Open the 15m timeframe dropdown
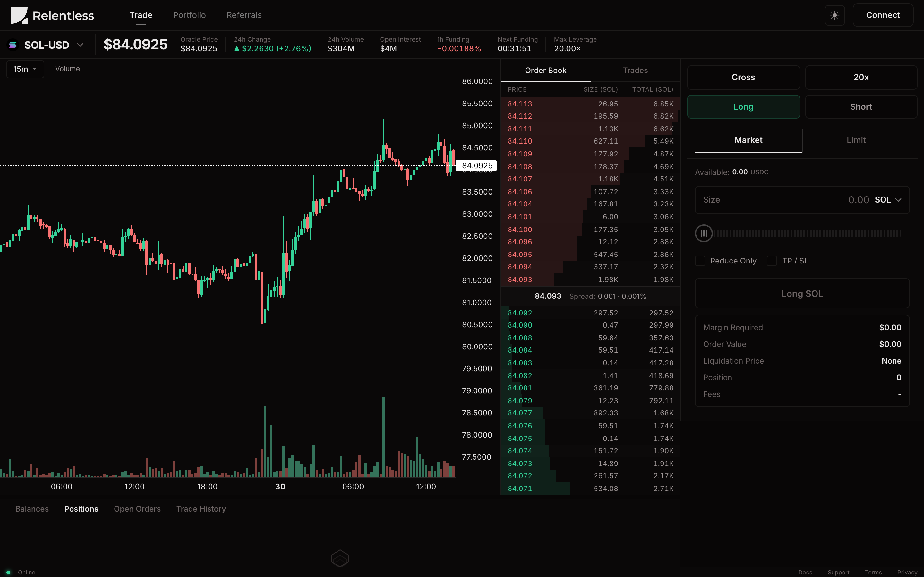This screenshot has width=924, height=577. click(x=25, y=69)
